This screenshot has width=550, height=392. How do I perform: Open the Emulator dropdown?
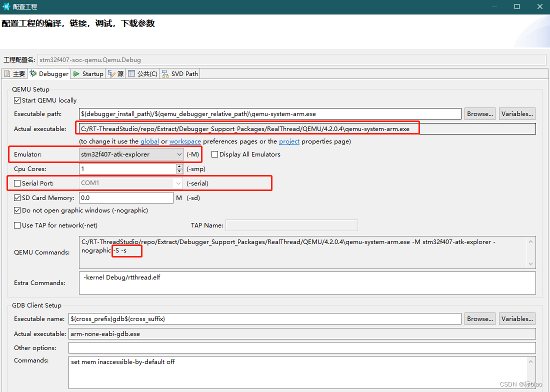click(x=178, y=154)
